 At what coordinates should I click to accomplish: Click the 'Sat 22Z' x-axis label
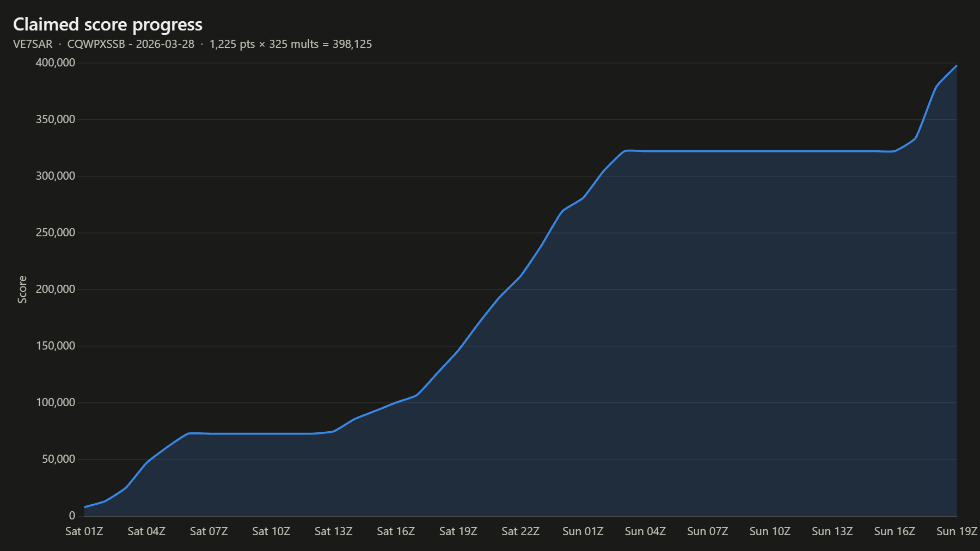click(520, 531)
